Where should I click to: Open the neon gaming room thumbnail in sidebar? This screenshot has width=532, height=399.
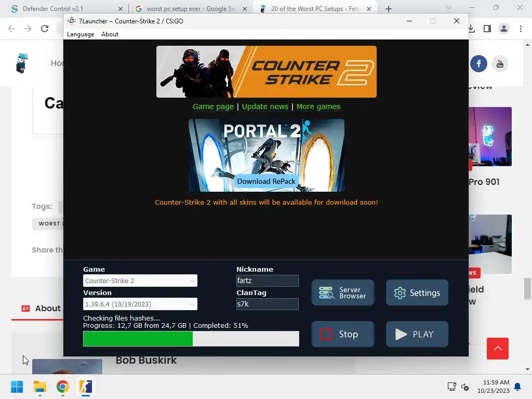point(490,137)
